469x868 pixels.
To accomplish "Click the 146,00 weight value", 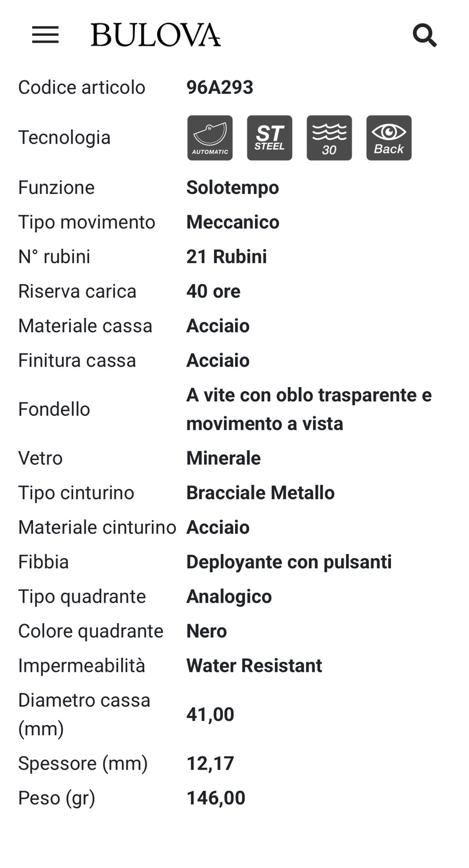I will click(216, 798).
